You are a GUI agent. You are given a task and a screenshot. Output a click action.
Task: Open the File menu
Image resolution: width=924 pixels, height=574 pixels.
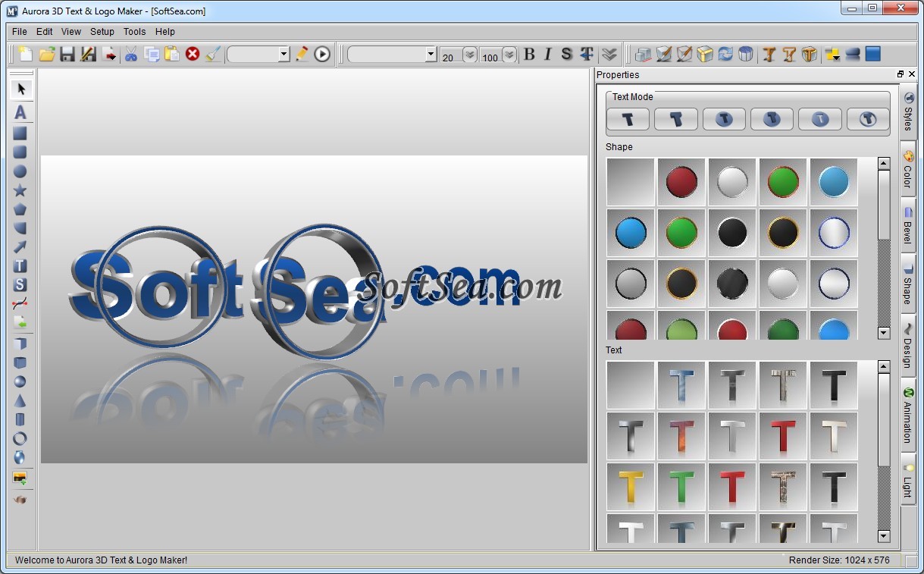[x=20, y=32]
